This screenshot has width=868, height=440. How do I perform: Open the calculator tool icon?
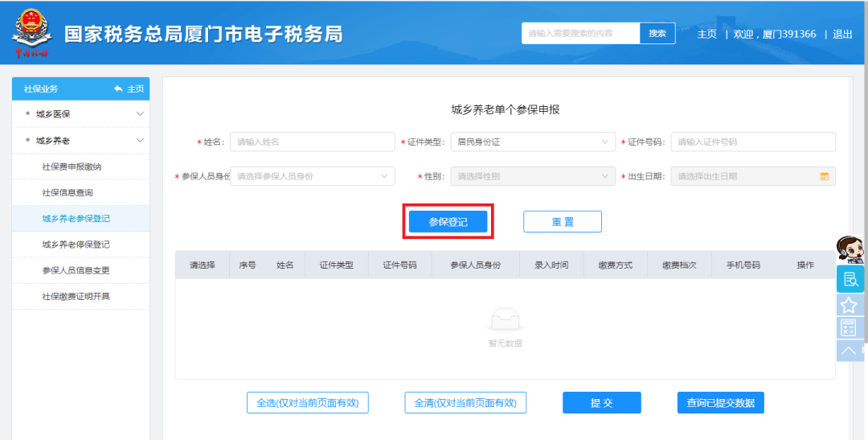click(x=849, y=327)
